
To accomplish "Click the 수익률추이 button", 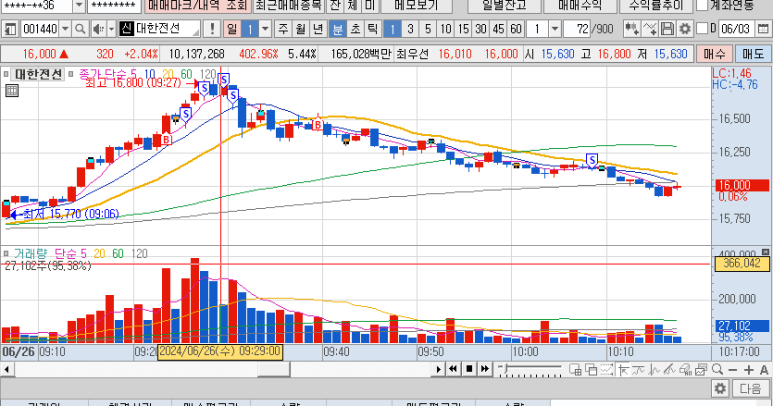I will (x=656, y=5).
